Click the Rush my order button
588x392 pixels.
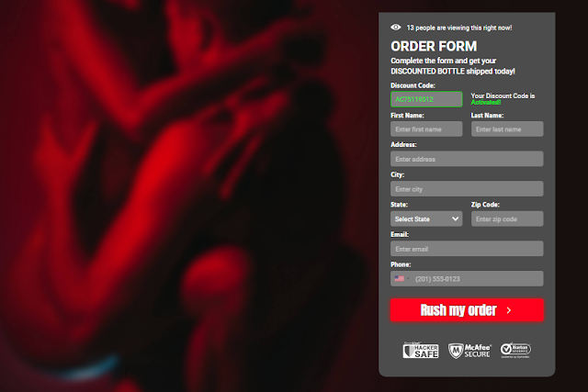467,310
